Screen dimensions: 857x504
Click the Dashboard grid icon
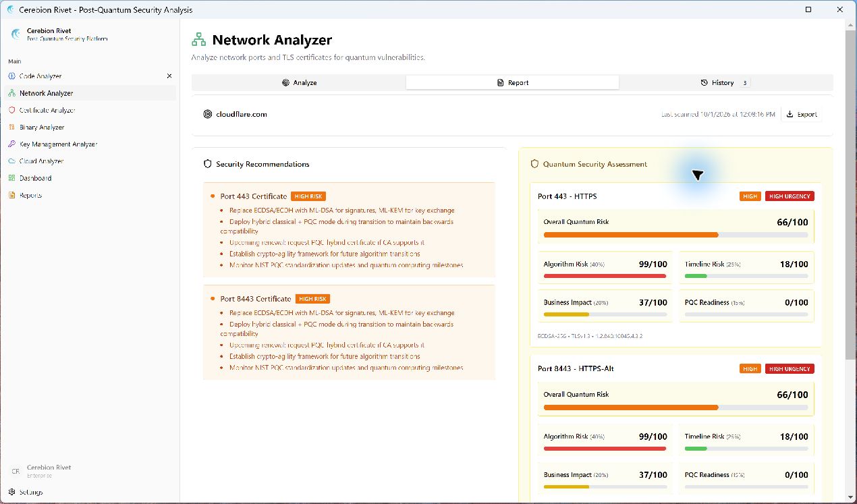(x=11, y=178)
